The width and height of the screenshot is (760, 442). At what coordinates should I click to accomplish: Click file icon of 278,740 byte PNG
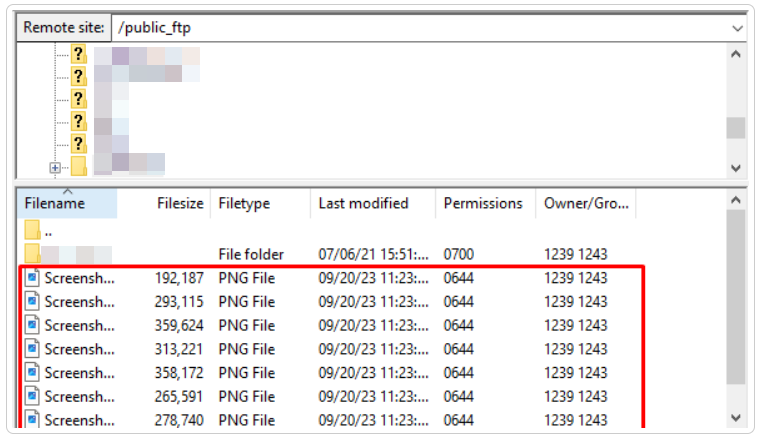point(32,420)
